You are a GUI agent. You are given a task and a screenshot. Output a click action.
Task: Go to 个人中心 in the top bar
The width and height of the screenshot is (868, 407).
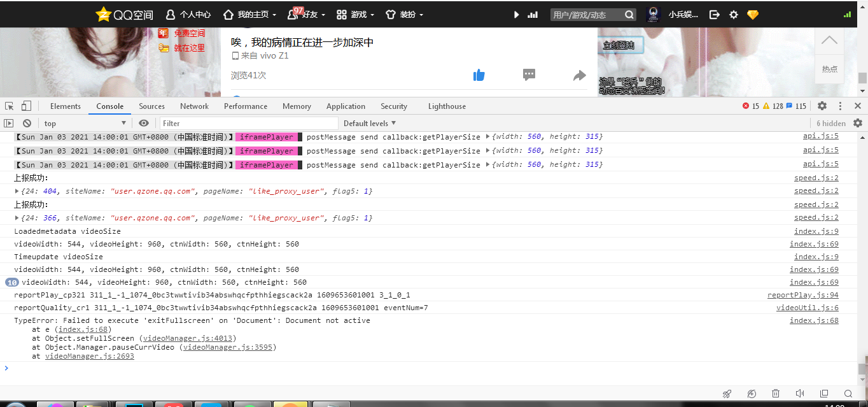188,15
